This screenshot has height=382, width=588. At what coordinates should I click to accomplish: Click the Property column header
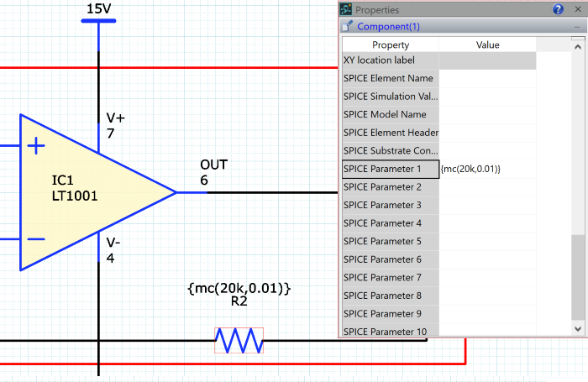pyautogui.click(x=391, y=44)
